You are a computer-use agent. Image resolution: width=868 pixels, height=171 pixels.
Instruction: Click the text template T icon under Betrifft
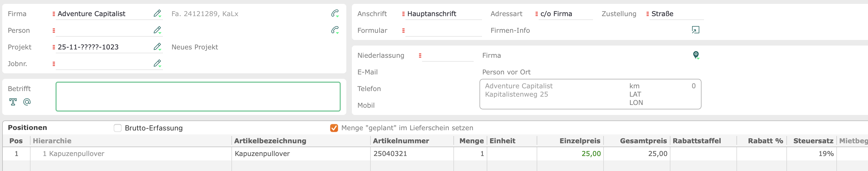coord(13,102)
